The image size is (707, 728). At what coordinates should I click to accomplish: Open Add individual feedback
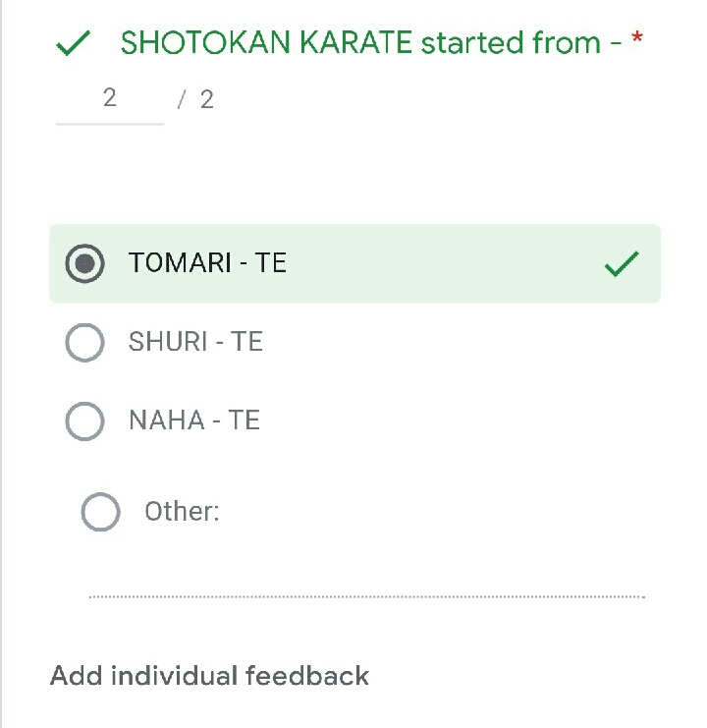point(209,676)
